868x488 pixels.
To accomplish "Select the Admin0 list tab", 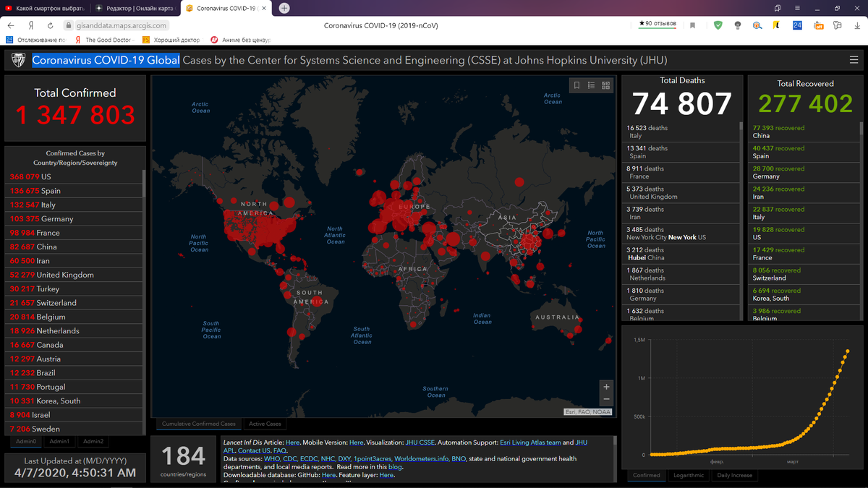I will (x=26, y=441).
